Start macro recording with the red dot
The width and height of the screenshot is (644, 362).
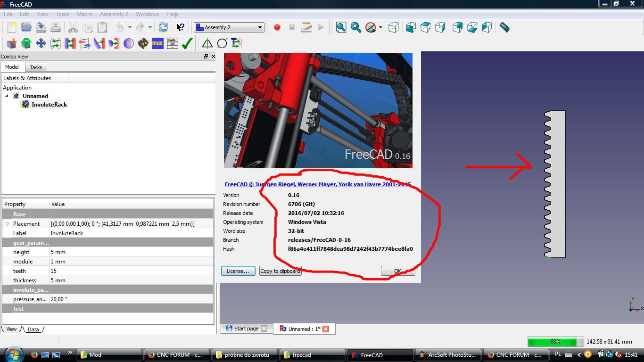pyautogui.click(x=277, y=27)
